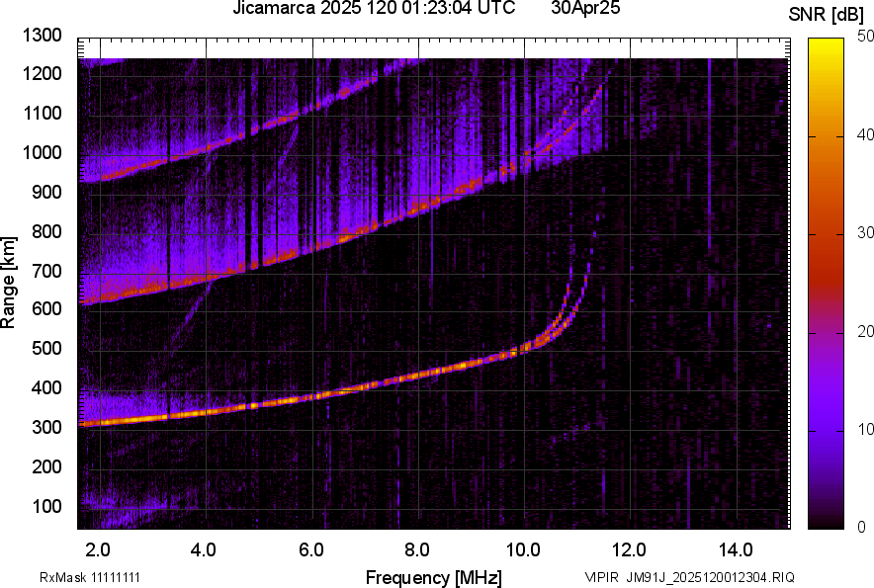The image size is (874, 588).
Task: Click the 'VIPIR' footer label
Action: coord(602,577)
